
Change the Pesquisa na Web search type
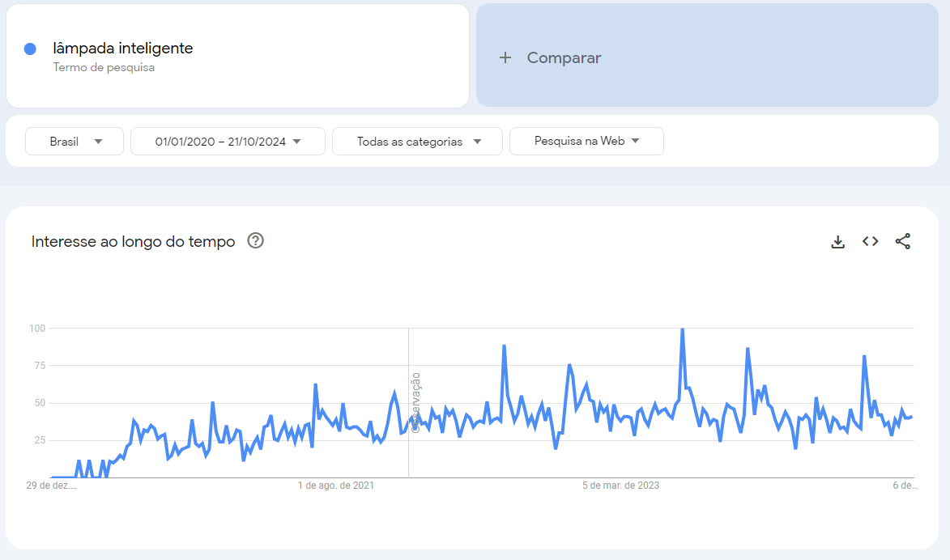click(x=586, y=141)
